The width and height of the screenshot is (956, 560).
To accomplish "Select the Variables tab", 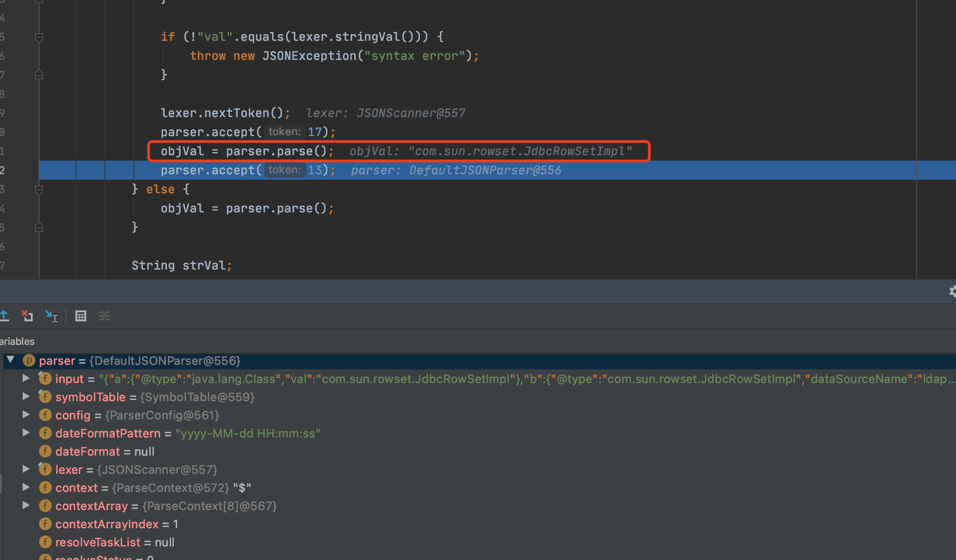I will tap(16, 341).
